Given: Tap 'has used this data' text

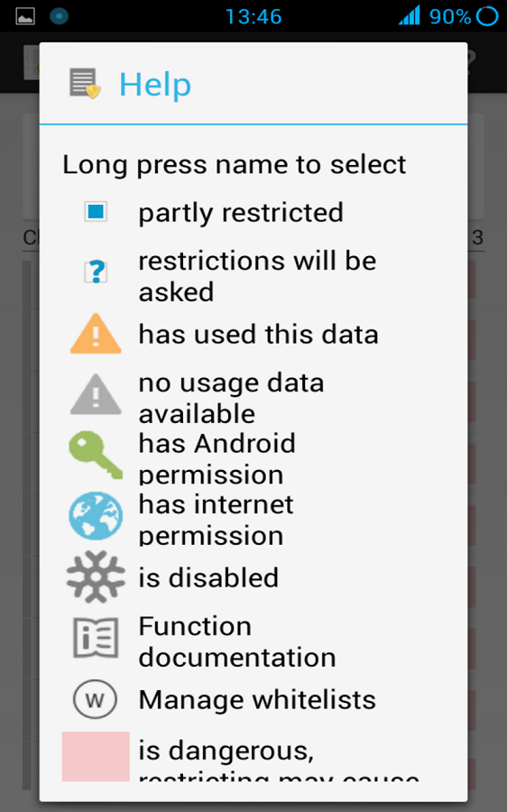Looking at the screenshot, I should pos(258,334).
